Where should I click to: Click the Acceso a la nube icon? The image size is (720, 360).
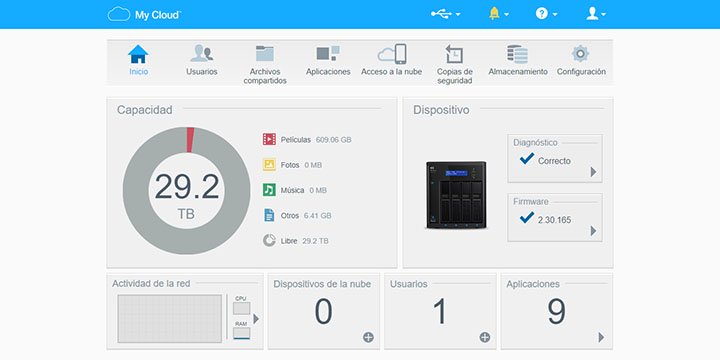(392, 54)
